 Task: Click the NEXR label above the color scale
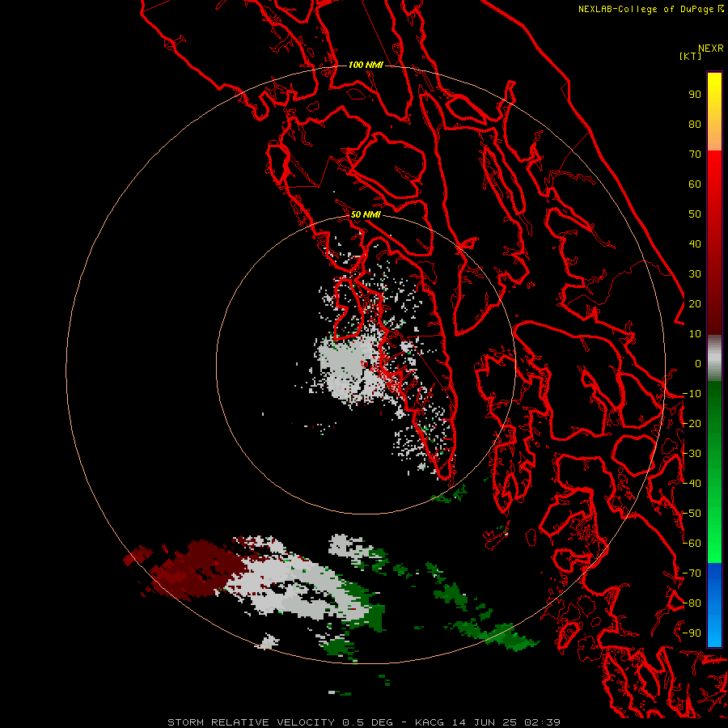coord(711,49)
